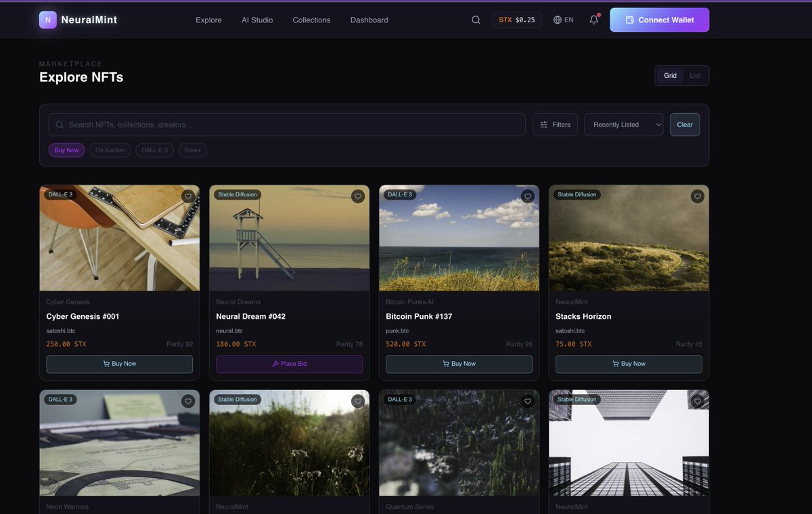This screenshot has width=812, height=514.
Task: Click the Cyber Genesis #001 title
Action: [x=83, y=316]
